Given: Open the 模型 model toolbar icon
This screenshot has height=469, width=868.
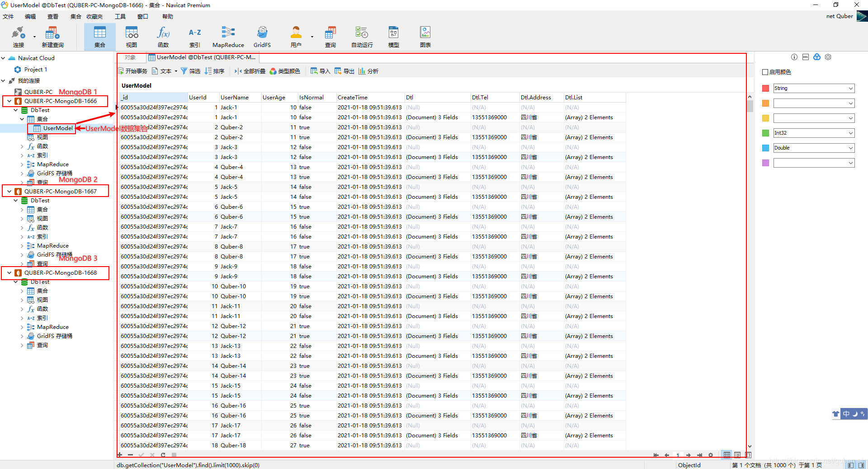Looking at the screenshot, I should pyautogui.click(x=394, y=37).
